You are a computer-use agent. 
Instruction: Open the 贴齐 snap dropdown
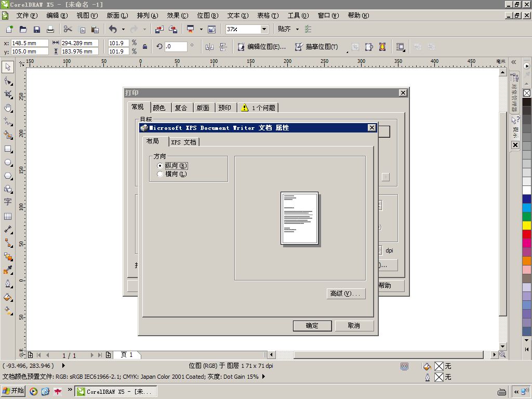(x=297, y=29)
